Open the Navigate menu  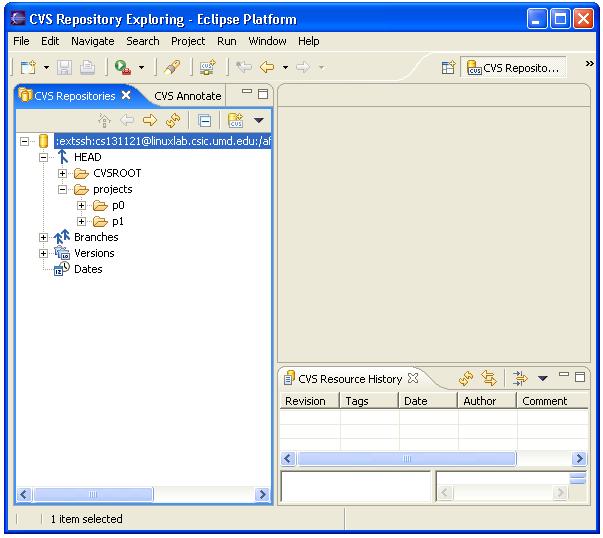(x=93, y=41)
